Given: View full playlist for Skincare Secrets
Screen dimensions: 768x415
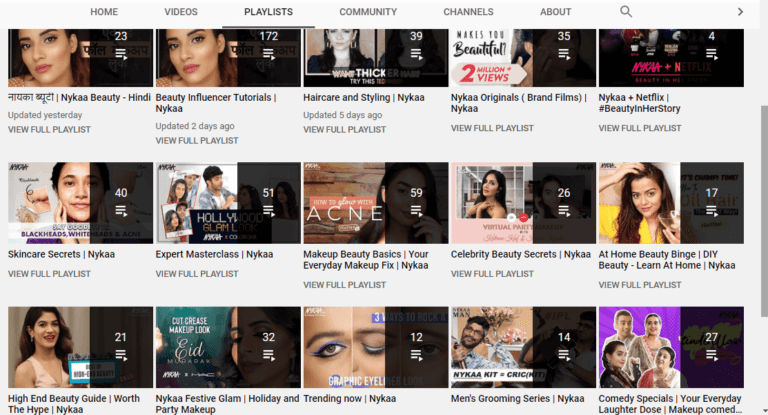Looking at the screenshot, I should pyautogui.click(x=49, y=274).
